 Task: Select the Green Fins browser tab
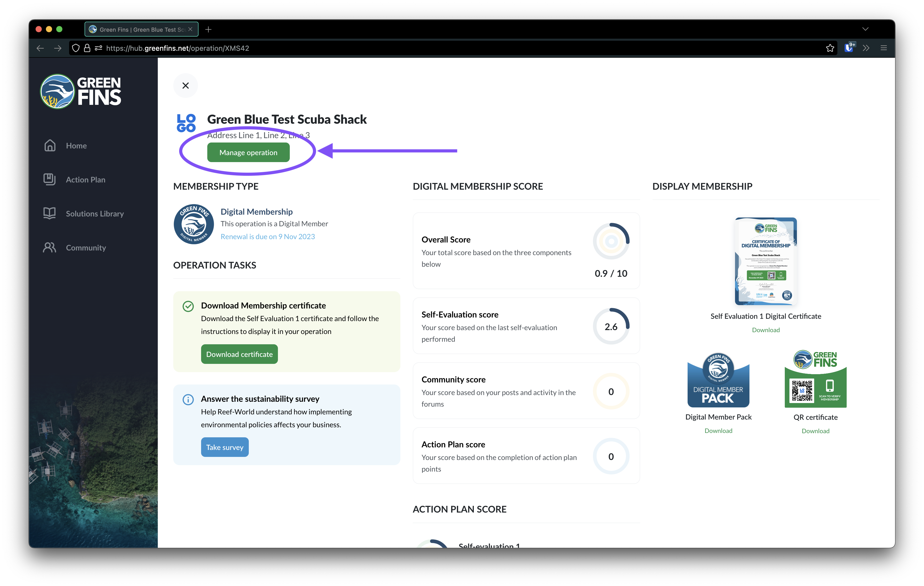(142, 30)
